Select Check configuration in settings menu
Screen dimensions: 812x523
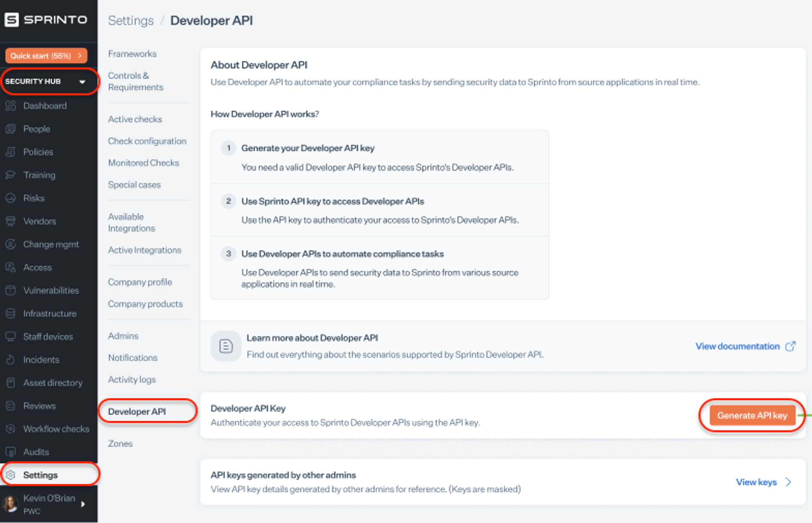click(x=147, y=141)
